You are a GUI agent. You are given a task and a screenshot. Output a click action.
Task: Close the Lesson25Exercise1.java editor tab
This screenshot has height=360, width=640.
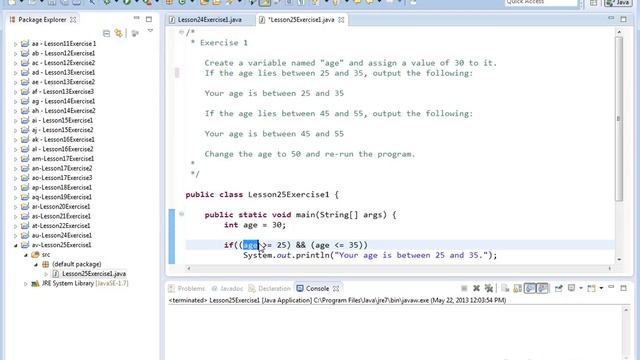point(341,20)
